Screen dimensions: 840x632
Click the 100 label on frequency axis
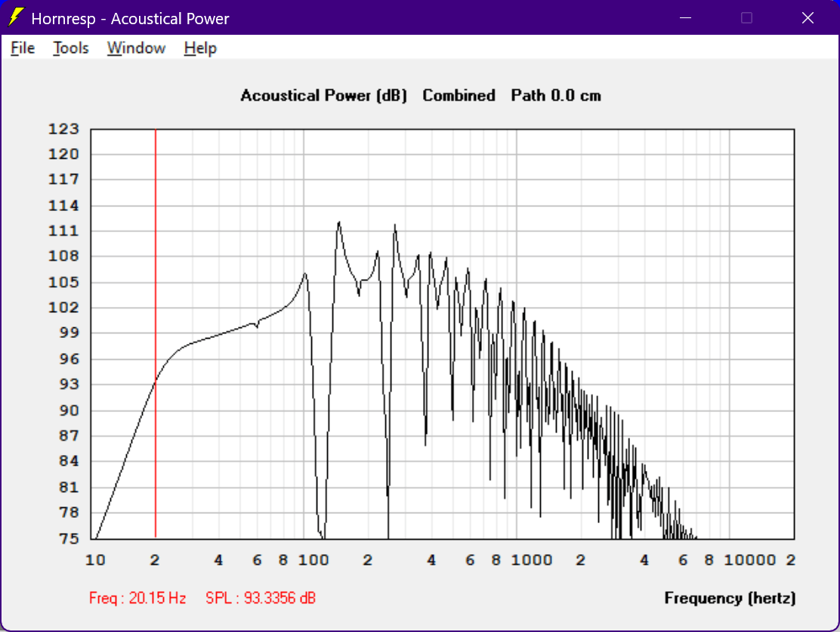click(313, 560)
